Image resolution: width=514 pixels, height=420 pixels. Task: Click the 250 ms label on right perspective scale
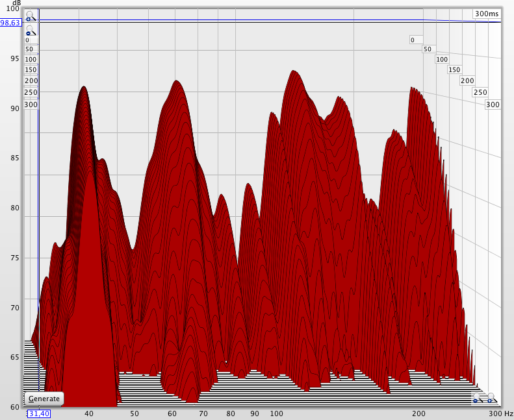tap(480, 92)
